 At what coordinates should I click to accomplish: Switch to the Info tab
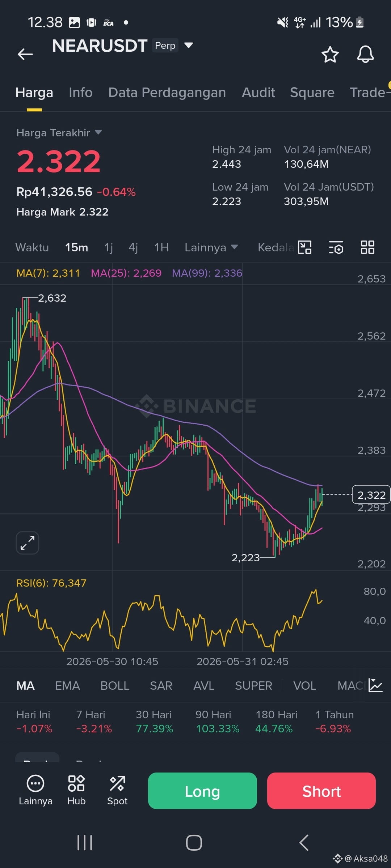[x=81, y=93]
